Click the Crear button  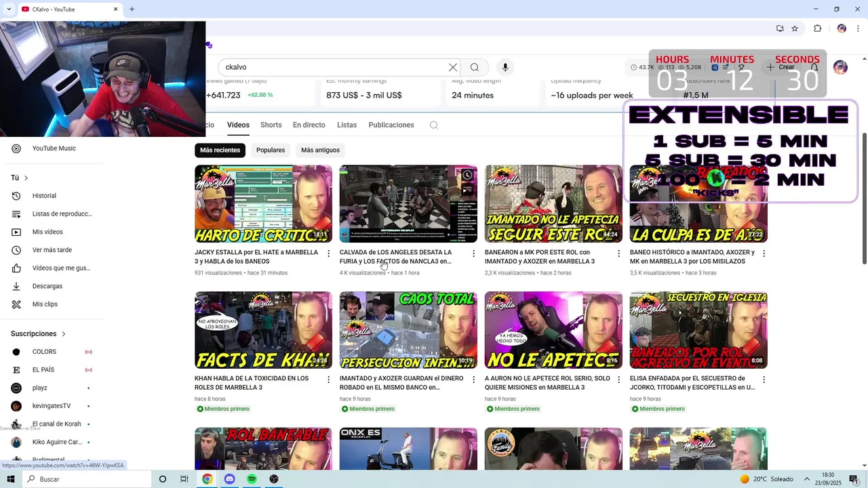(781, 67)
